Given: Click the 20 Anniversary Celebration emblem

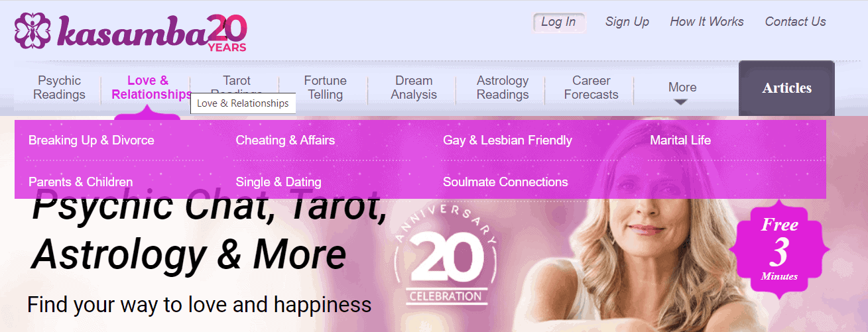Looking at the screenshot, I should tap(445, 256).
